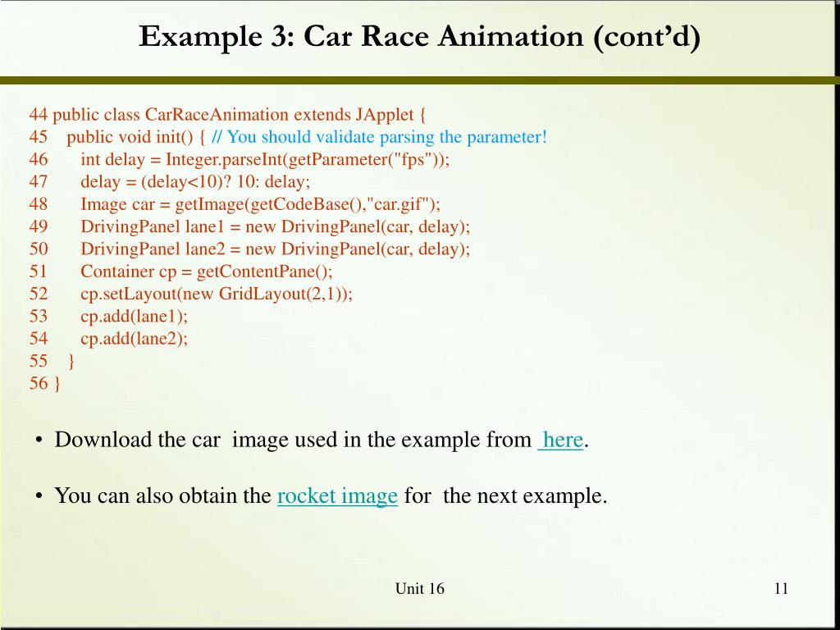
Task: Select the 'public void init()' code on line 45
Action: click(135, 137)
